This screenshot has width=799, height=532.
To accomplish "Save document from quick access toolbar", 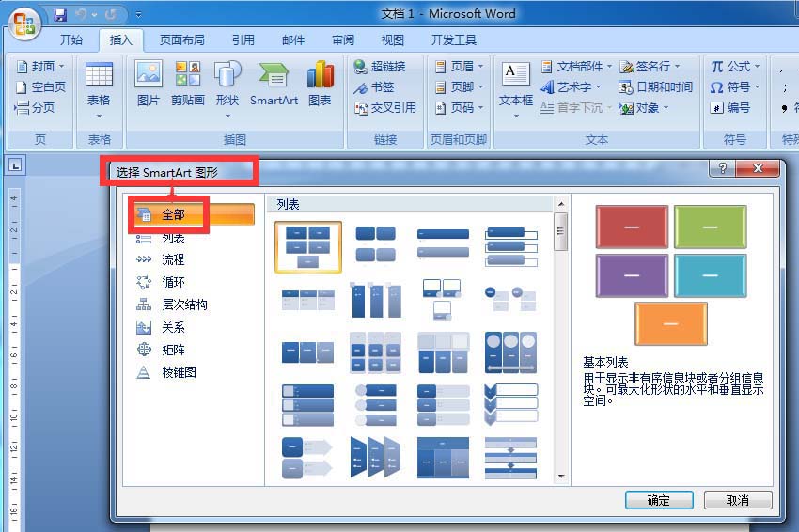I will click(x=60, y=15).
